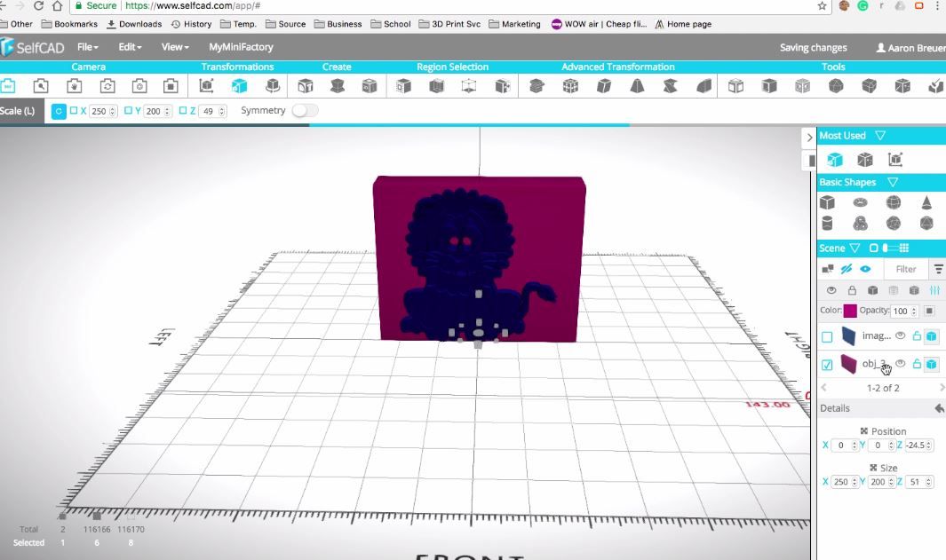Select the cone shape in Basic Shapes
Image resolution: width=946 pixels, height=560 pixels.
[926, 203]
